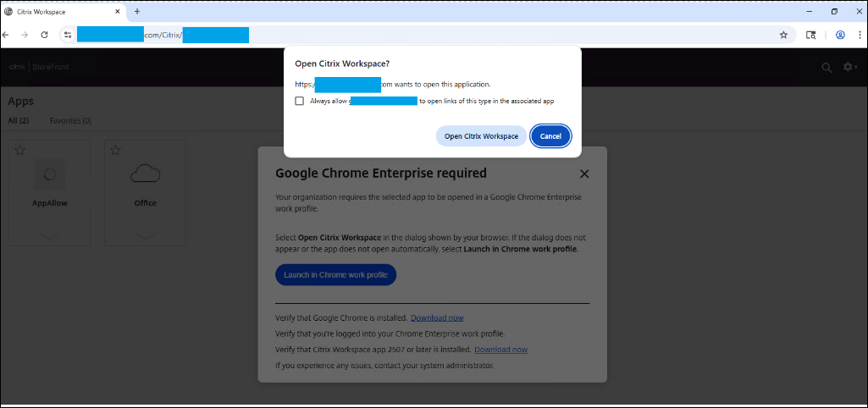
Task: Launch the AppAllow app icon
Action: [x=50, y=174]
